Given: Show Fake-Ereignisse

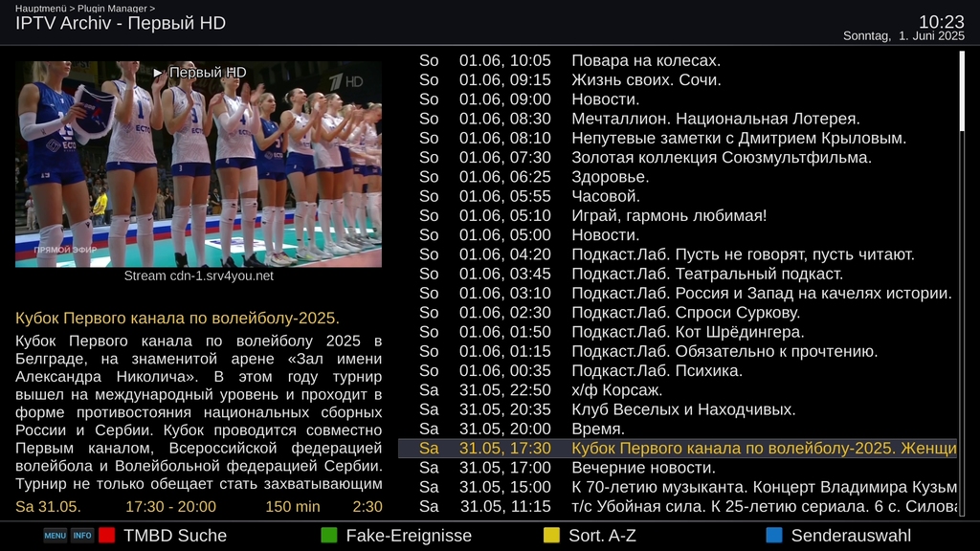Looking at the screenshot, I should coord(409,536).
